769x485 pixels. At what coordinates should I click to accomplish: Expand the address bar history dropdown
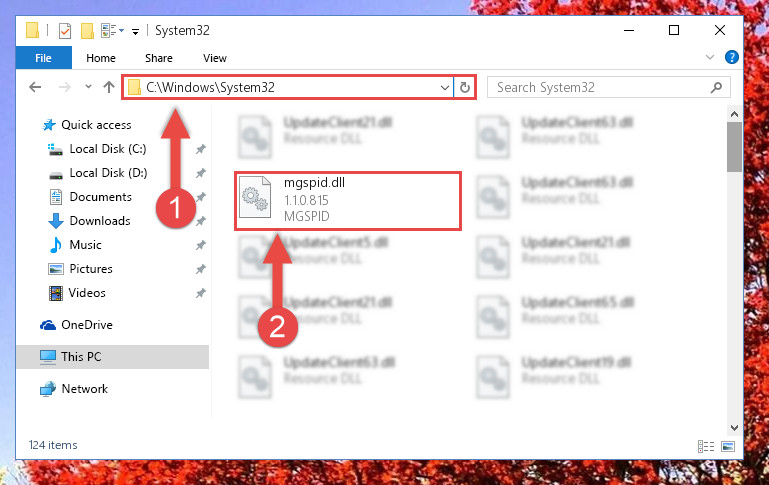(444, 88)
